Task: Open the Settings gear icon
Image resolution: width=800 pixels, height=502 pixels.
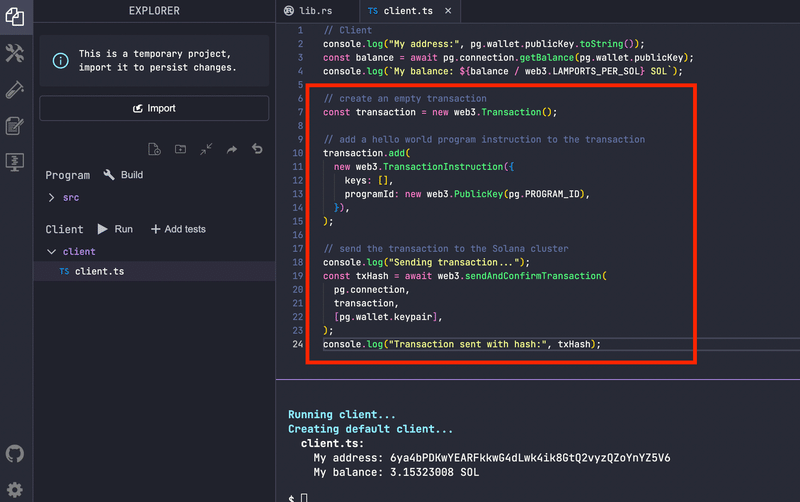Action: pyautogui.click(x=15, y=490)
